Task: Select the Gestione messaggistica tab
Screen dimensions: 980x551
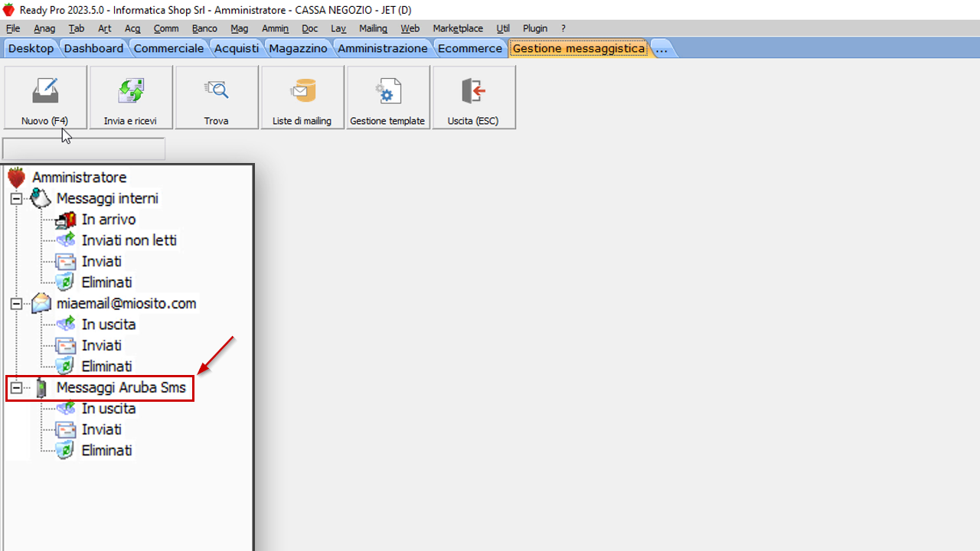Action: [579, 48]
